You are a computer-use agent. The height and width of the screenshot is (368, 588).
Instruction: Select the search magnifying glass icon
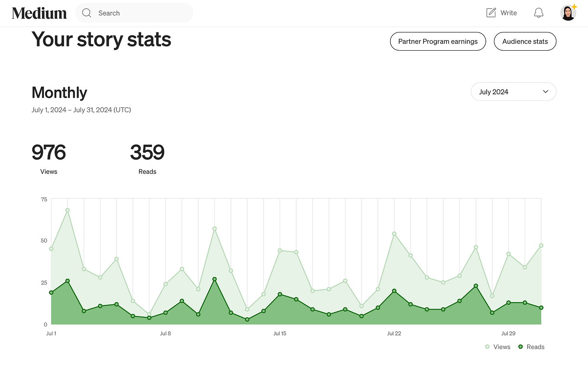[x=87, y=13]
